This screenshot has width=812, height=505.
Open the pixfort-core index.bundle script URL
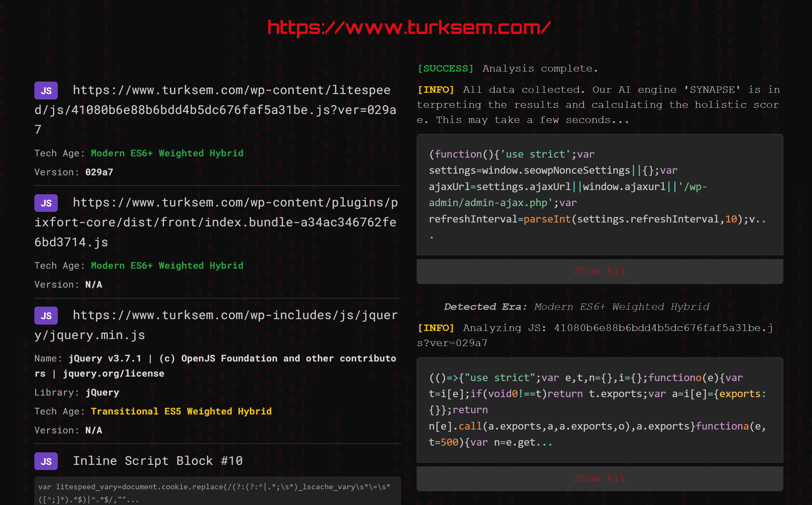(x=217, y=222)
